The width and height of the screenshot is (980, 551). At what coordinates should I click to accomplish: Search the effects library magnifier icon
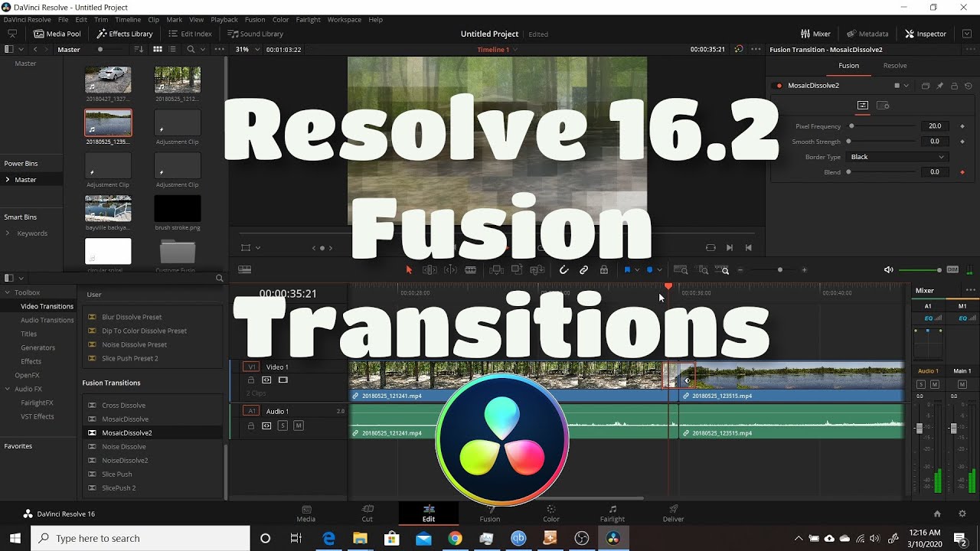tap(219, 279)
